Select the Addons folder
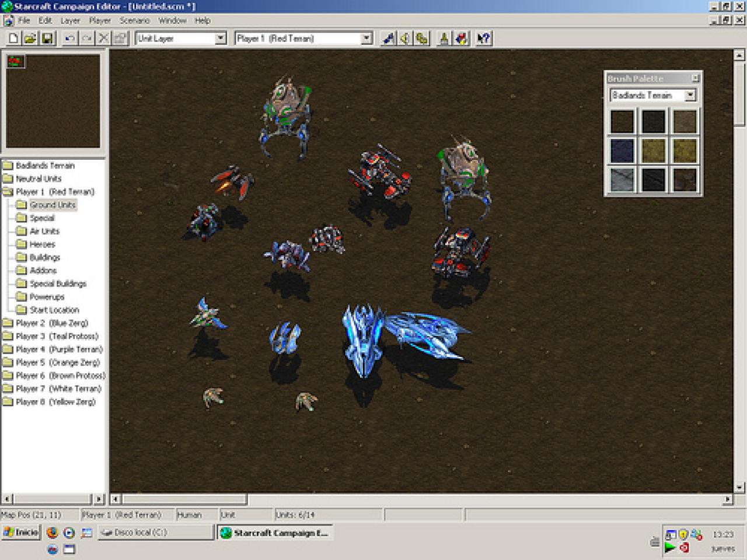This screenshot has height=560, width=747. click(x=43, y=271)
